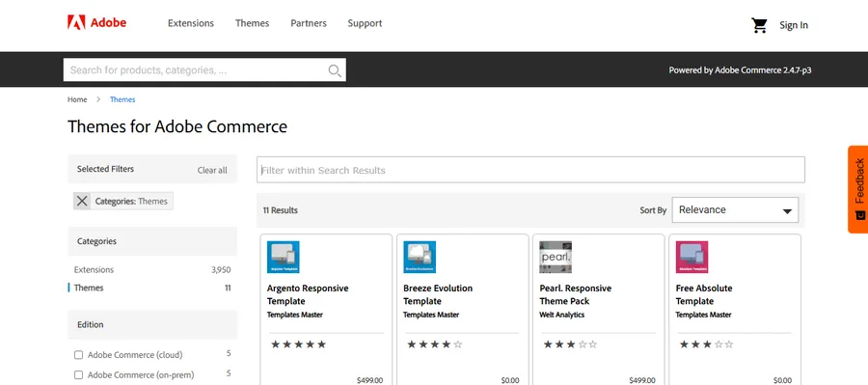Open the shopping cart
The width and height of the screenshot is (868, 385).
click(x=759, y=25)
